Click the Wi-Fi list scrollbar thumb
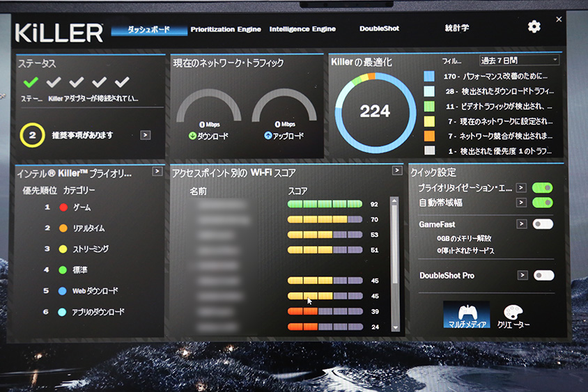588x392 pixels. [x=394, y=244]
